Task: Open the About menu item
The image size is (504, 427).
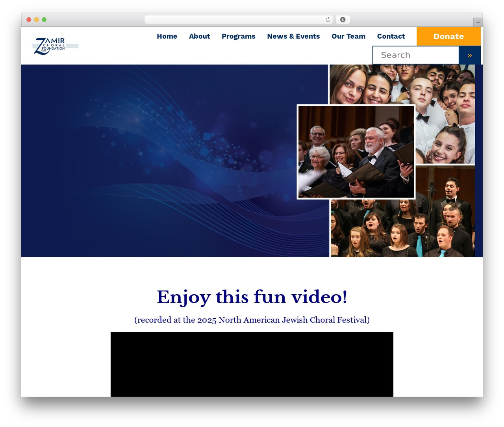Action: (x=199, y=36)
